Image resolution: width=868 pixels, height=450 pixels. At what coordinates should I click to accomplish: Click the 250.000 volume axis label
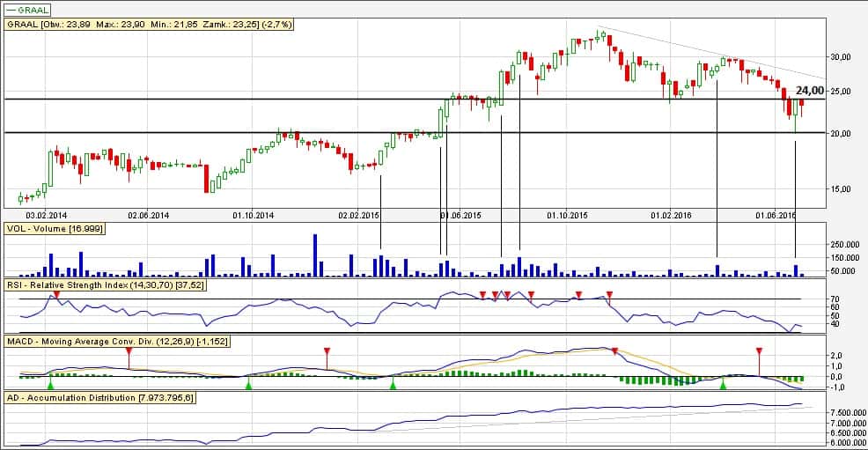click(845, 244)
